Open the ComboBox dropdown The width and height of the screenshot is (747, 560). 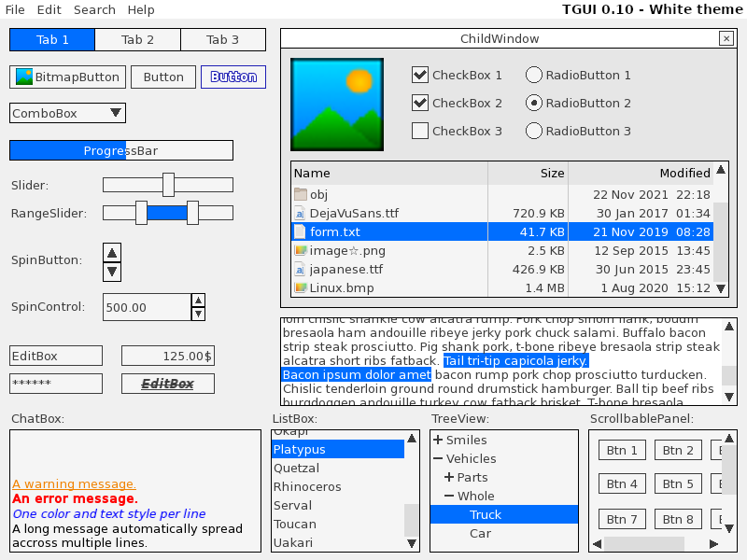115,112
